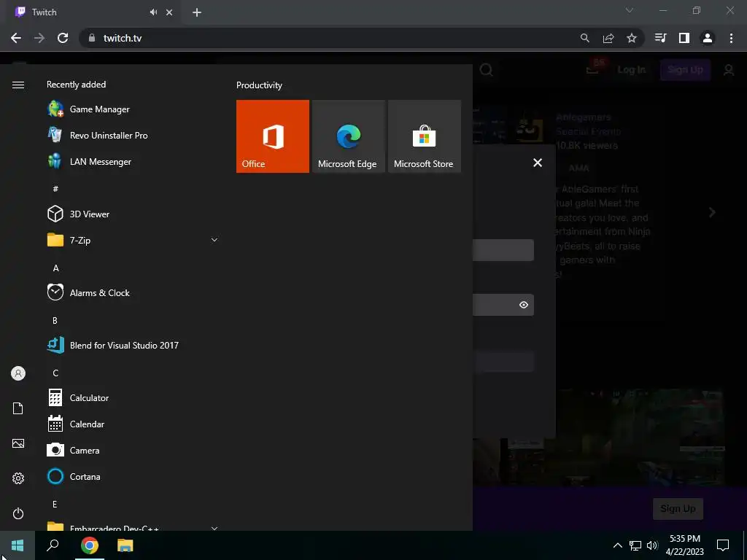Expand the Start menu hamburger
This screenshot has width=747, height=560.
(x=18, y=85)
